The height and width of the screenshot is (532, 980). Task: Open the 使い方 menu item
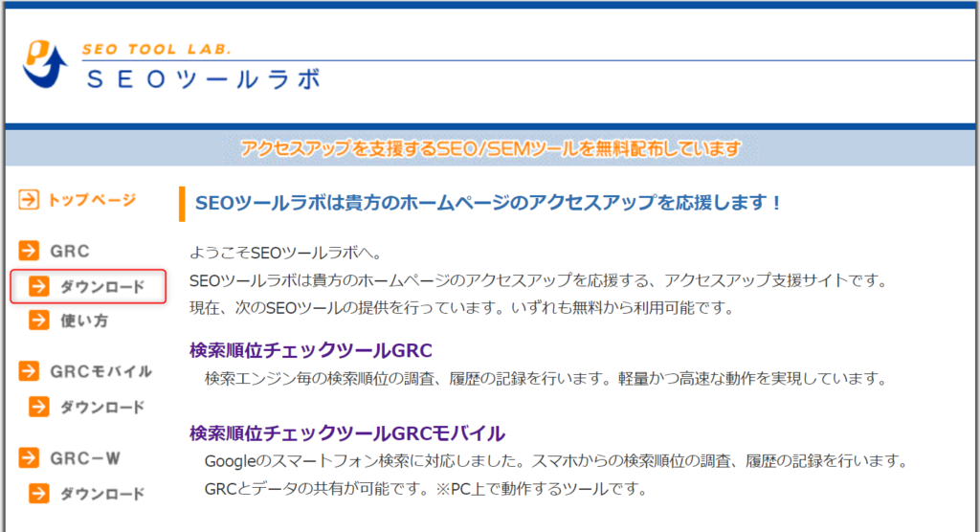(x=84, y=321)
